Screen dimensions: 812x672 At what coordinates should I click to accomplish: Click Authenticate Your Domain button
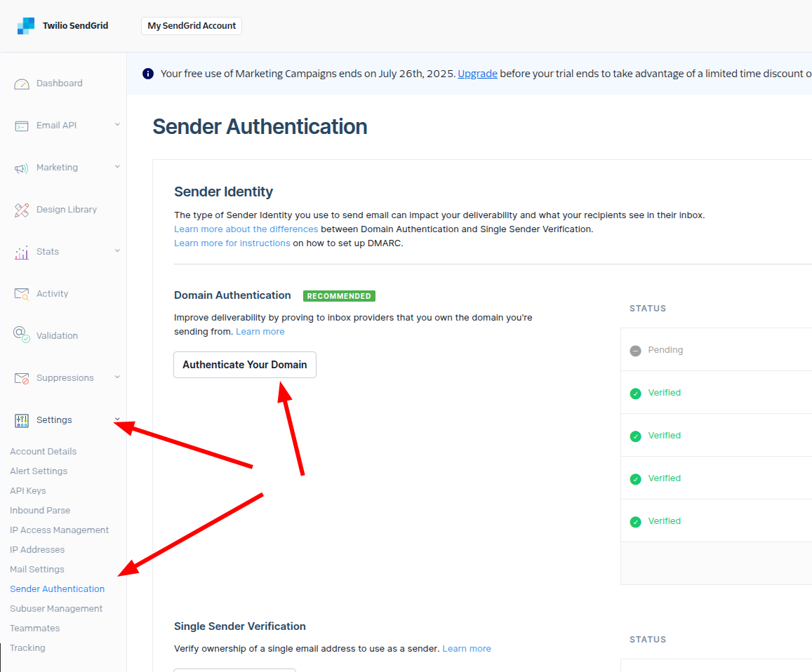[x=245, y=365]
